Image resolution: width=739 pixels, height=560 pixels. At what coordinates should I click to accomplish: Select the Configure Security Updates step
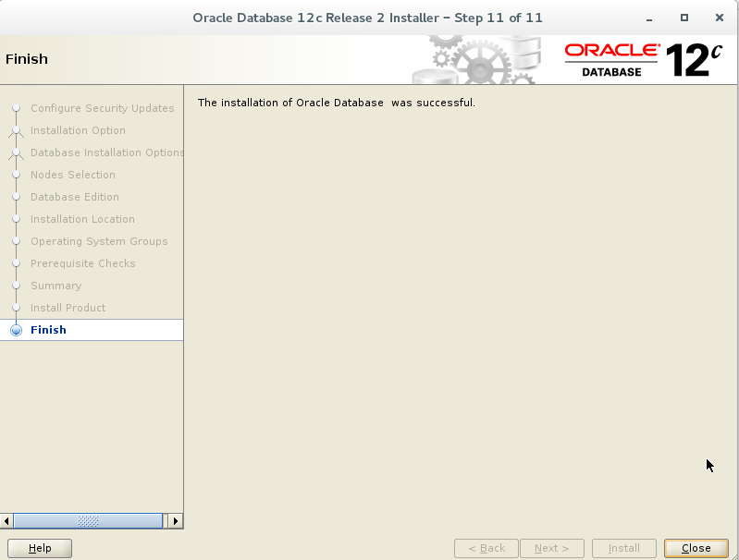pos(103,108)
